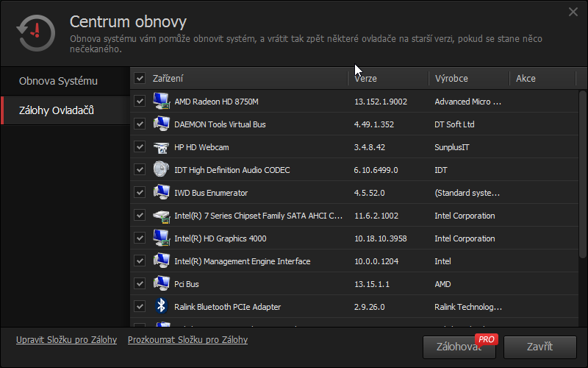This screenshot has height=368, width=588.
Task: Click version 2.9.26.0
Action: [370, 307]
